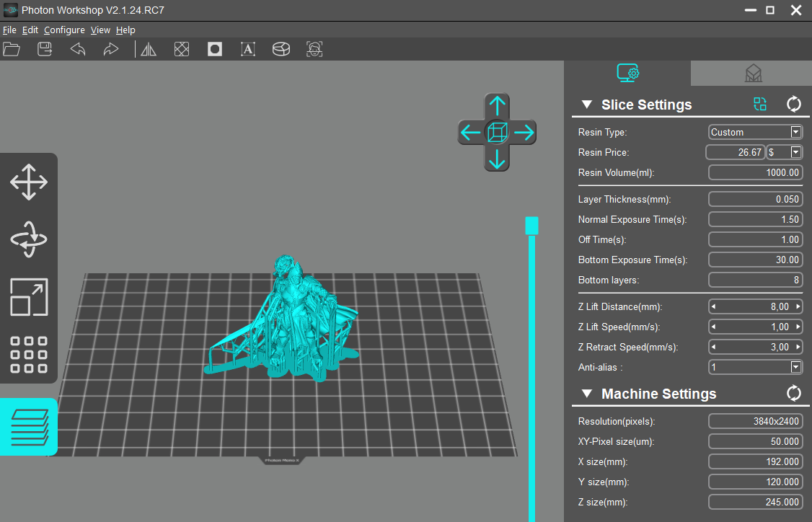This screenshot has width=812, height=522.
Task: Decrease Z Lift Speed with left arrow
Action: click(x=714, y=327)
